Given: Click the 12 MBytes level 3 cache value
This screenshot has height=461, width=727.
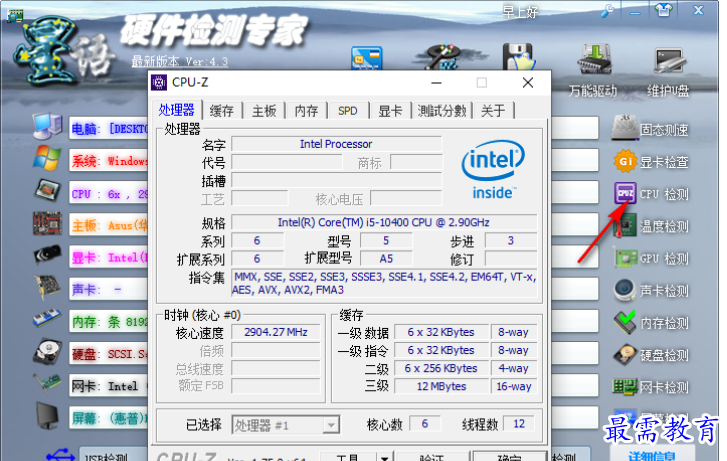Looking at the screenshot, I should 441,386.
